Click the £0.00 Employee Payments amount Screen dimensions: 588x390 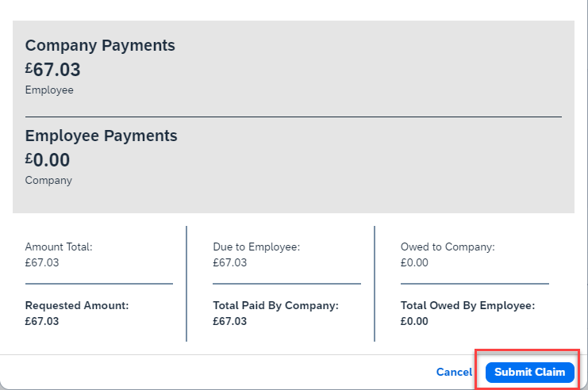(x=48, y=160)
